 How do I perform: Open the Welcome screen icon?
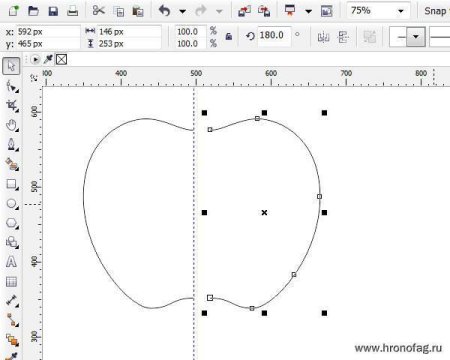pyautogui.click(x=327, y=11)
